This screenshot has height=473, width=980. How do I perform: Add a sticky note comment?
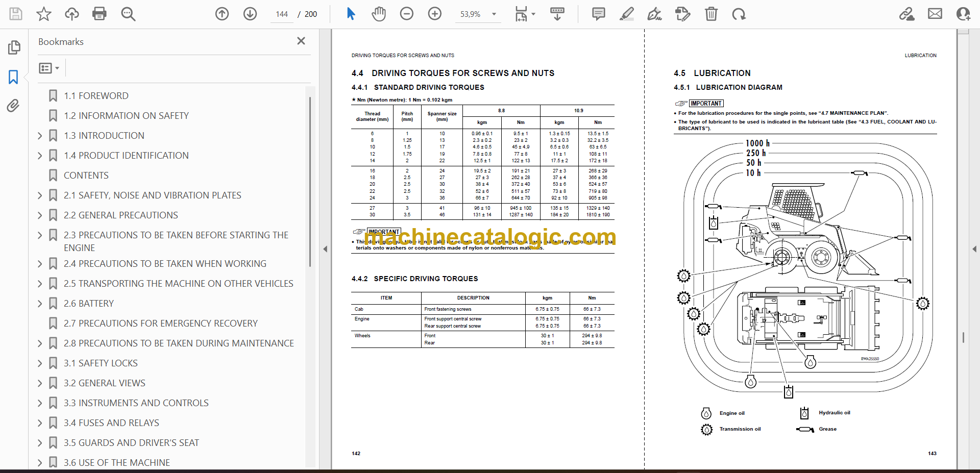click(599, 14)
